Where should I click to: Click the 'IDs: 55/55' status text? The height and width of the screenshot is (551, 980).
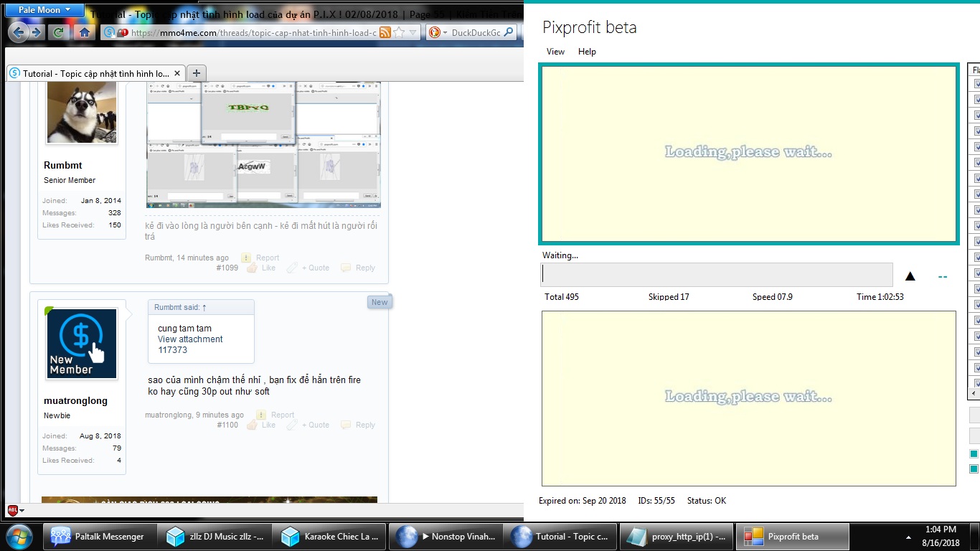click(656, 501)
